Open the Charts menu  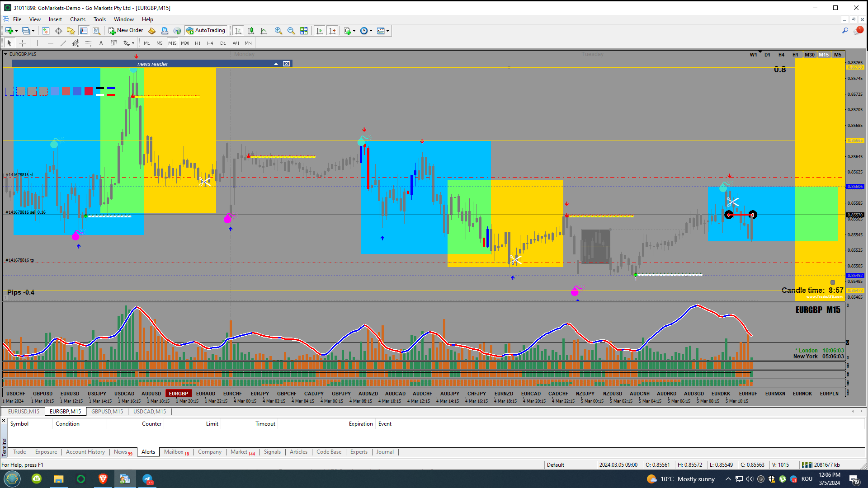(x=77, y=19)
